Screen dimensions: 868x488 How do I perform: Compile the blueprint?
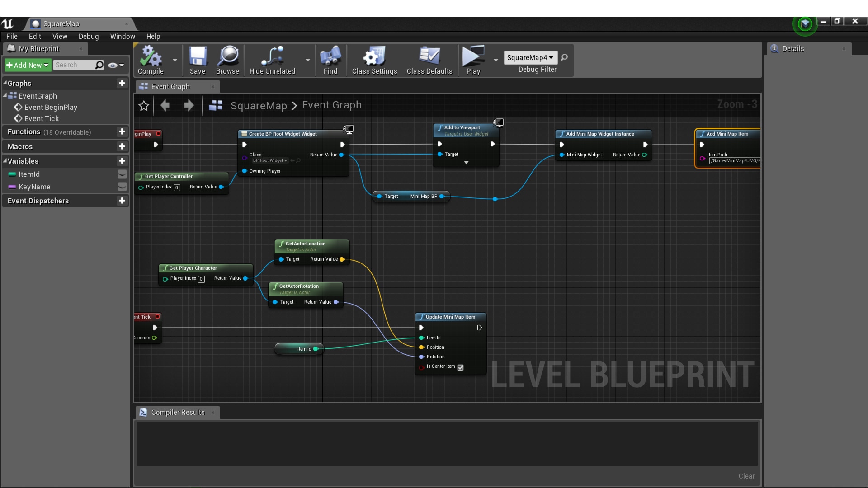click(x=151, y=60)
